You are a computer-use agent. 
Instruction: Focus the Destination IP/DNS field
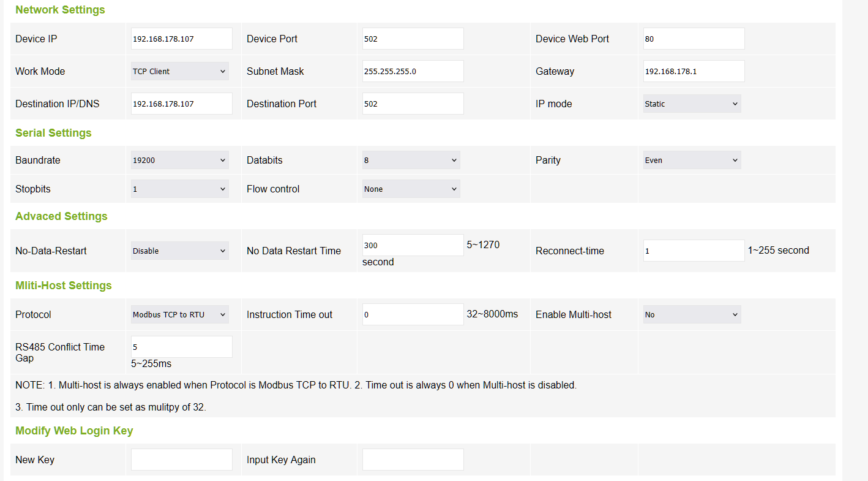point(182,104)
